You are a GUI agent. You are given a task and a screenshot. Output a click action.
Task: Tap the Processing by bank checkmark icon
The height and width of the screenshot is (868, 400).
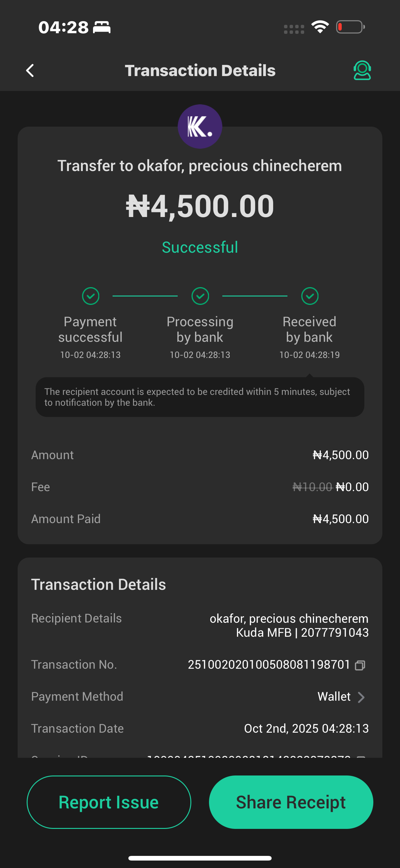[x=200, y=296]
